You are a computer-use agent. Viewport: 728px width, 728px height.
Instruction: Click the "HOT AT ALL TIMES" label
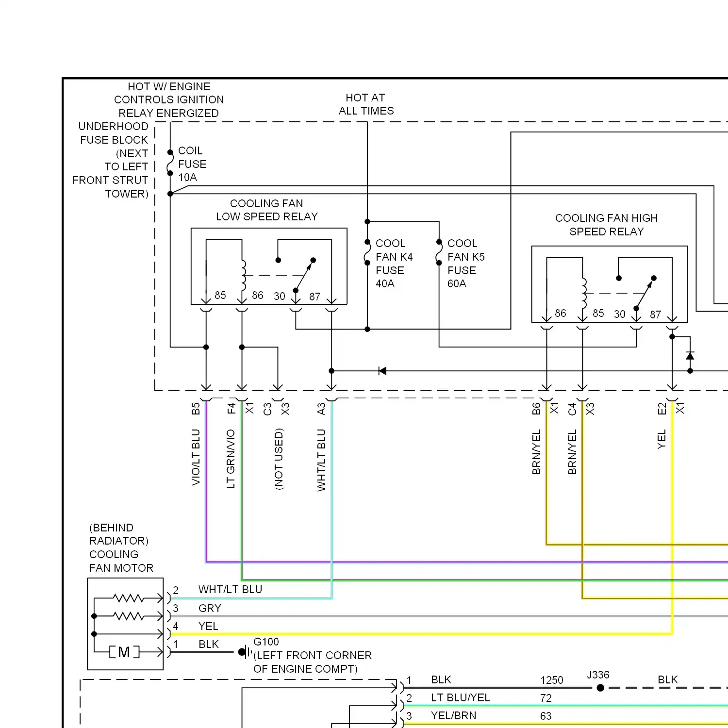click(x=366, y=104)
